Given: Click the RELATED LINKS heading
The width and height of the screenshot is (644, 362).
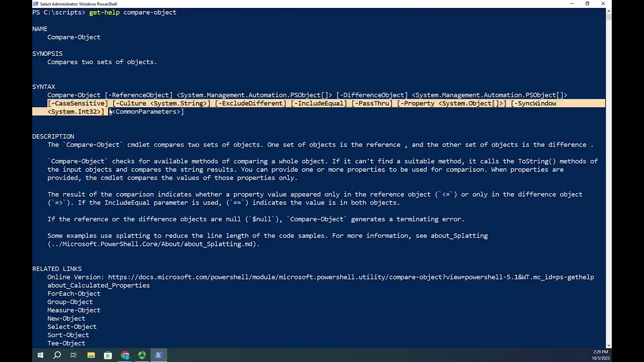Looking at the screenshot, I should pos(57,268).
